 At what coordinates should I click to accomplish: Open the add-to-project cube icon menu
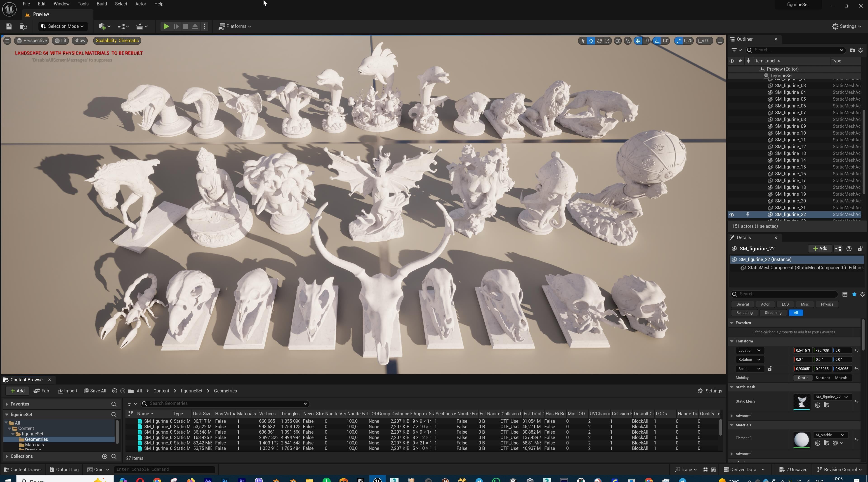click(x=104, y=26)
